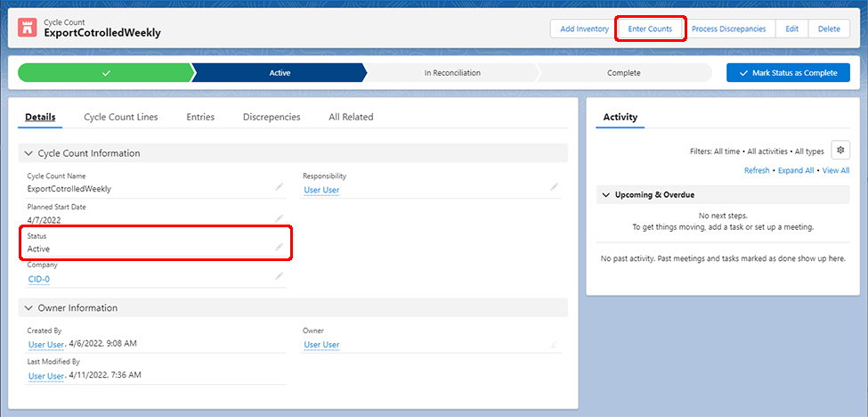Open Activity filter settings gear
The image size is (868, 417).
[840, 150]
